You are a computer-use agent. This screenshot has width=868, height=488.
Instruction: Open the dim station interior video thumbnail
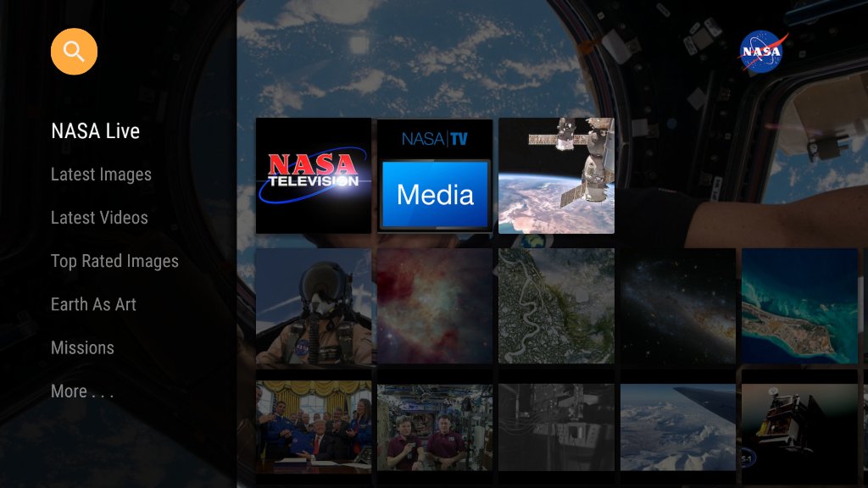point(556,427)
